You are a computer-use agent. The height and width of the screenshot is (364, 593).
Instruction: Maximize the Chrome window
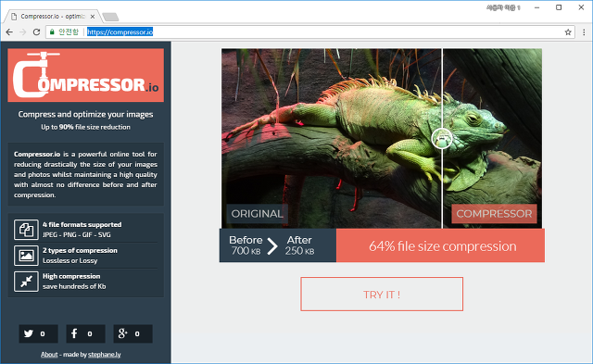[559, 7]
